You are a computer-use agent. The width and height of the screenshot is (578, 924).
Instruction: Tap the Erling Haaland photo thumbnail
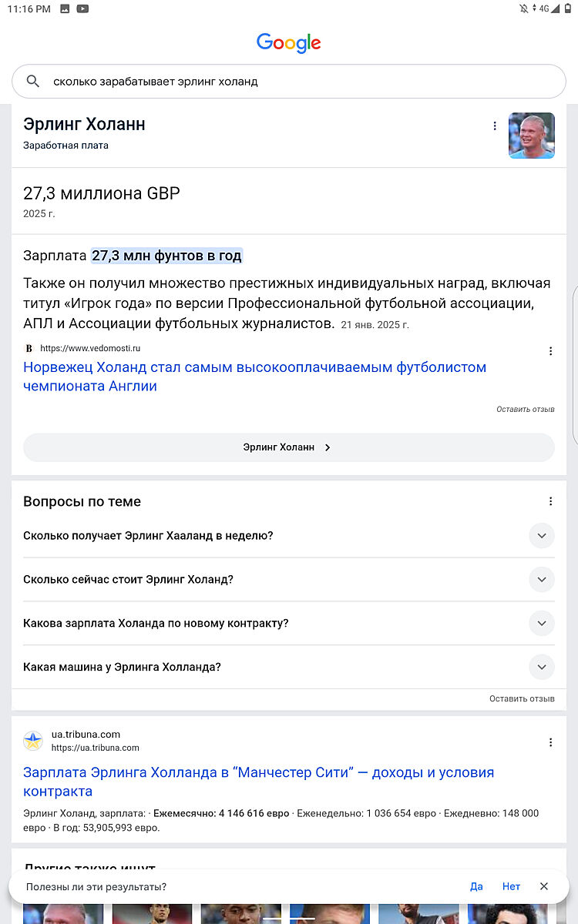coord(531,136)
